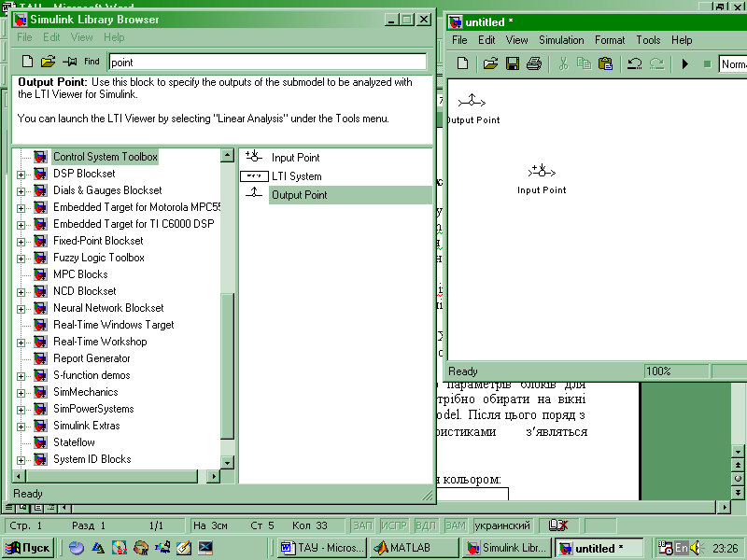Image resolution: width=747 pixels, height=560 pixels.
Task: Click library tree horizontal scrollbar thumb
Action: point(111,476)
